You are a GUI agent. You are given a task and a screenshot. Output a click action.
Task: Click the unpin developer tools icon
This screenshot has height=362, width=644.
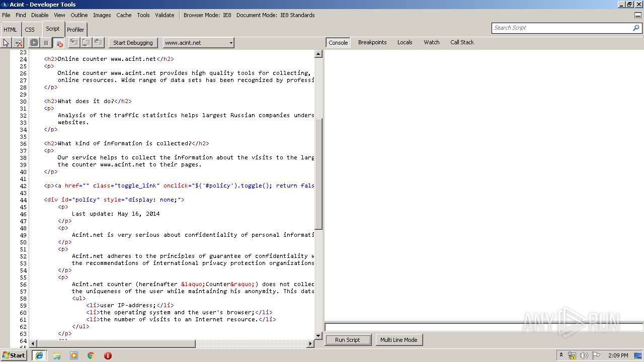(638, 15)
